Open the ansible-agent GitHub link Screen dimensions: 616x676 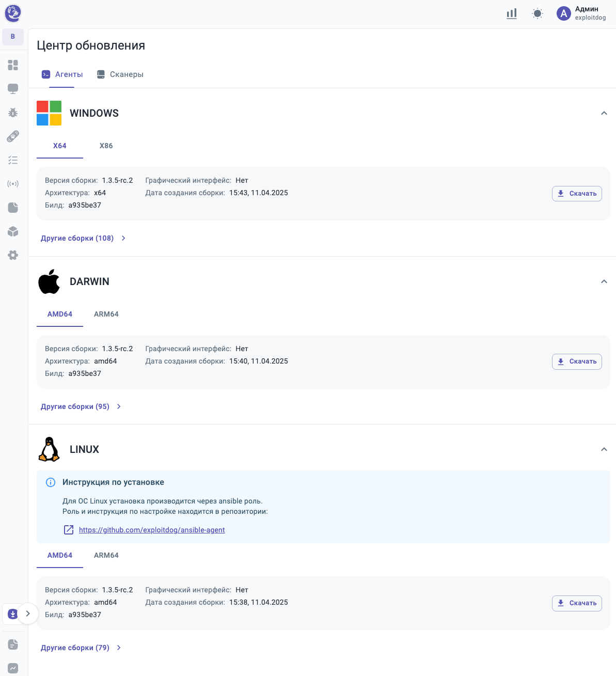pyautogui.click(x=152, y=530)
